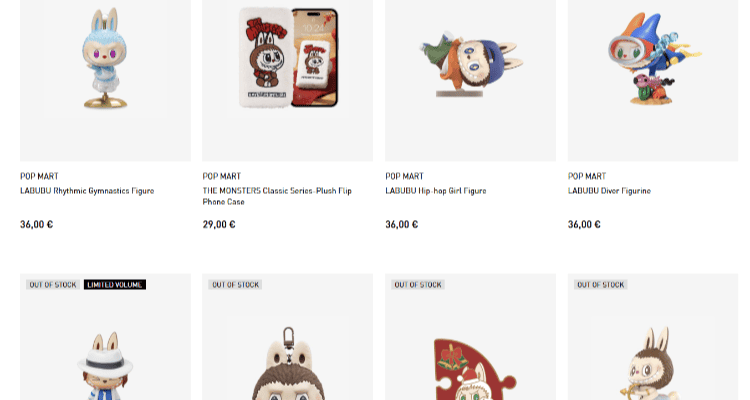
Task: Click OUT OF STOCK badge on fedora figure
Action: 53,285
